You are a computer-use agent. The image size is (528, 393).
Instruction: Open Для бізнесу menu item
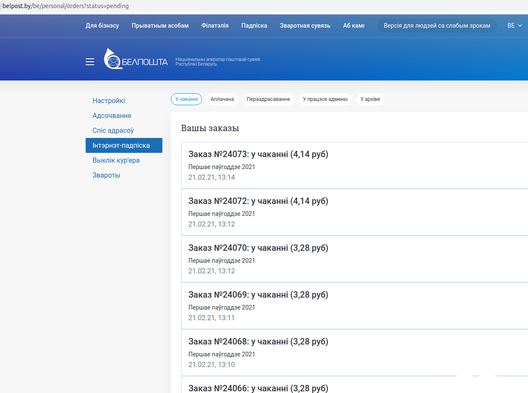pyautogui.click(x=102, y=26)
